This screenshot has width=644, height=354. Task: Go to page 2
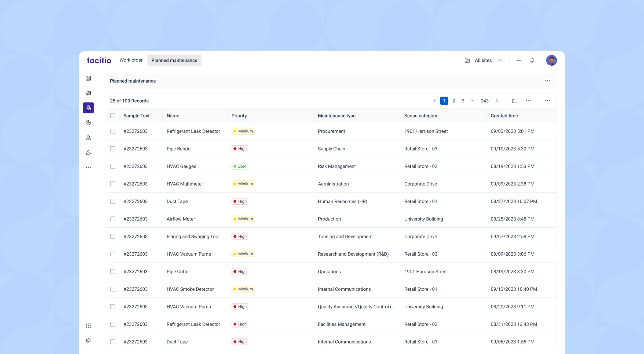point(453,101)
